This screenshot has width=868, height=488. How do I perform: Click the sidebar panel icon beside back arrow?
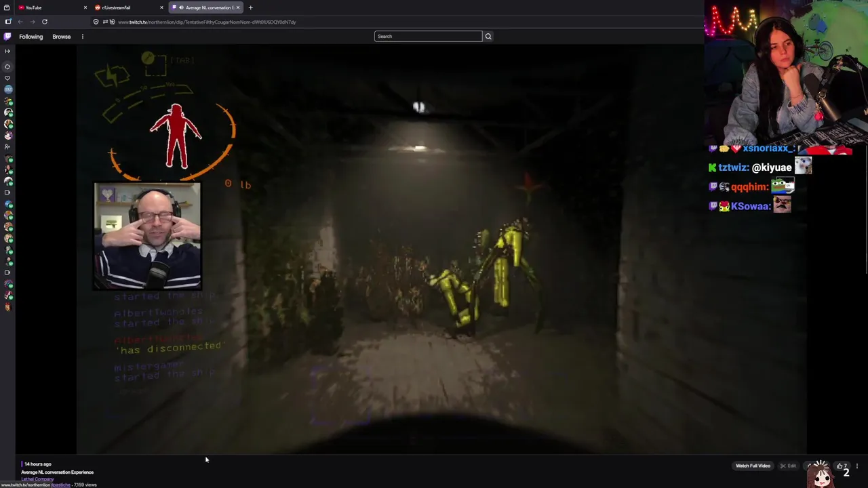(x=8, y=22)
